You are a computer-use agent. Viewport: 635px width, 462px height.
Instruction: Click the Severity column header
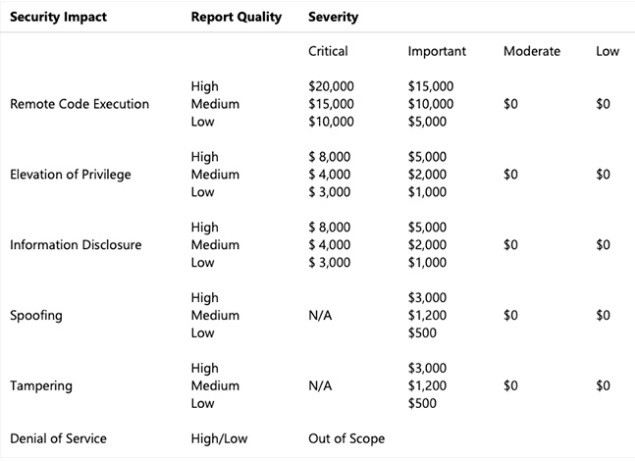pos(333,17)
